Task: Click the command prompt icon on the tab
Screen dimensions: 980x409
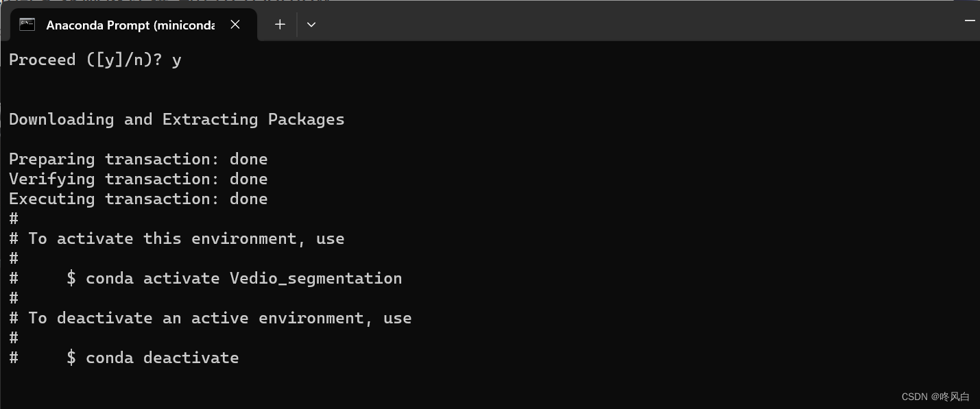Action: [x=27, y=24]
